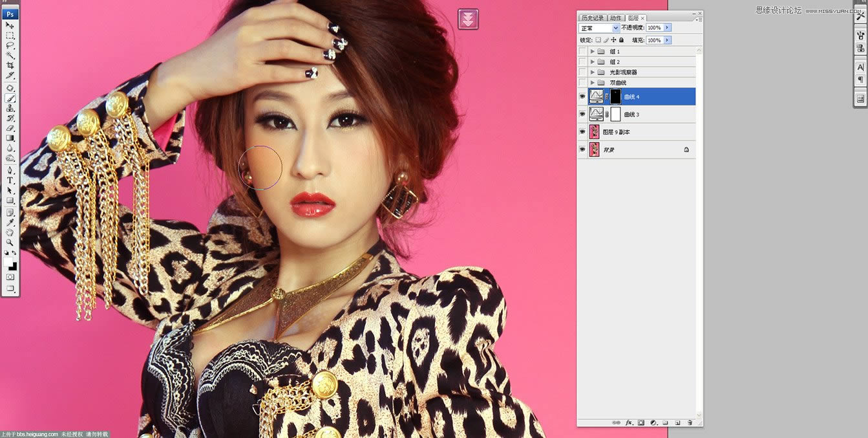Screen dimensions: 868x438
Task: Select the Move tool
Action: (x=10, y=25)
